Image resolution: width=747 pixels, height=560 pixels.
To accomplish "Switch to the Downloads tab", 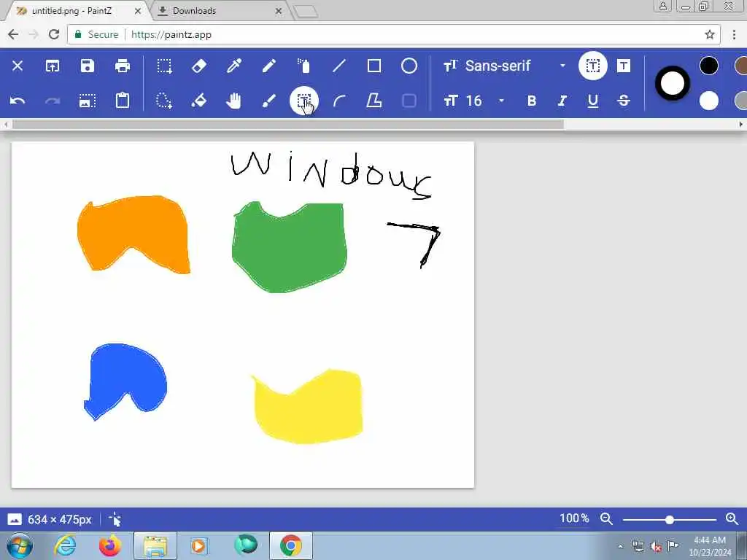I will pyautogui.click(x=194, y=10).
